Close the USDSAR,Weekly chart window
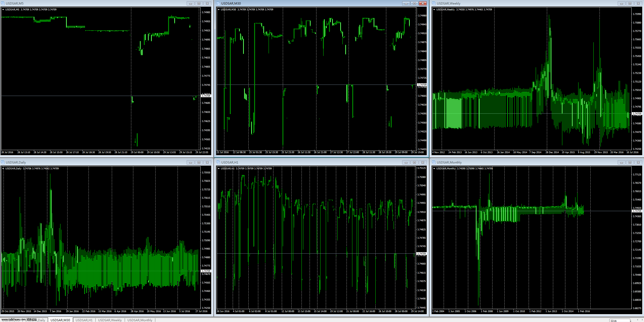This screenshot has width=644, height=322. click(x=638, y=3)
